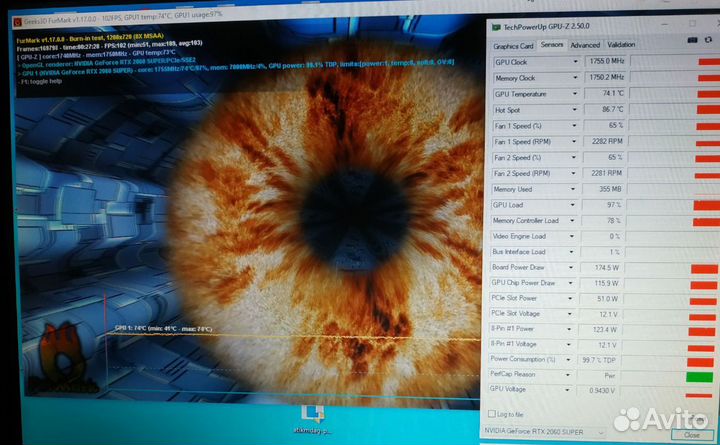This screenshot has width=720, height=445.
Task: Open the Board Power Draw dropdown
Action: click(x=571, y=267)
